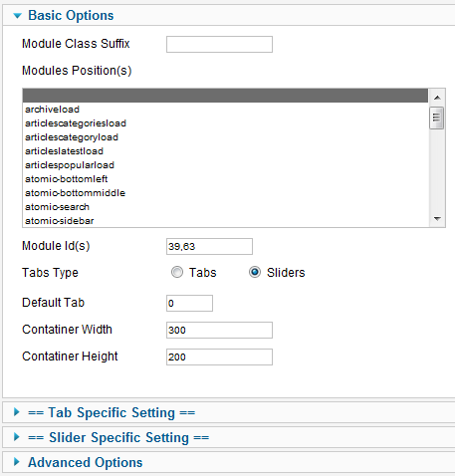Collapse the Basic Options panel arrow
Viewport: 455px width, 476px height.
point(18,16)
